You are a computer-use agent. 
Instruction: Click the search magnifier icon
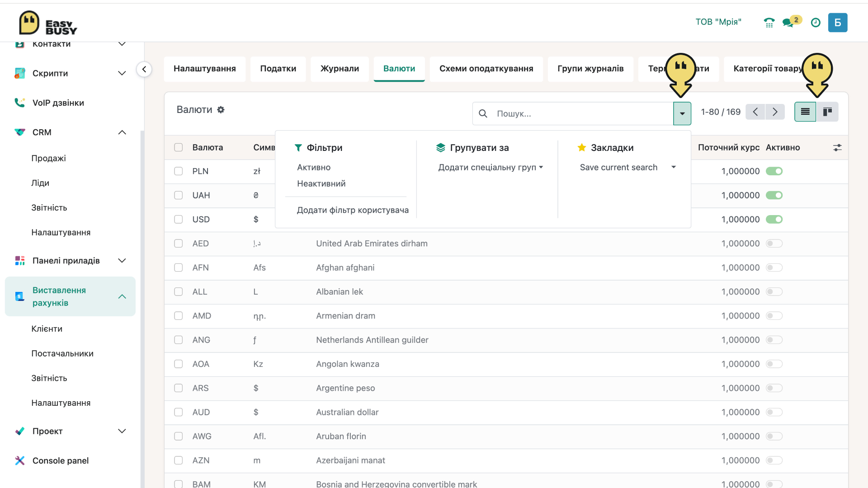click(x=483, y=113)
